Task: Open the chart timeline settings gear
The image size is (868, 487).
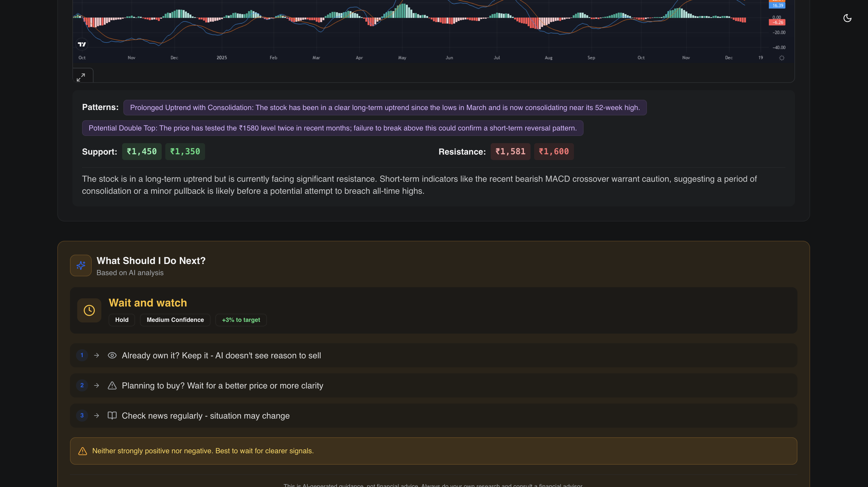Action: 782,58
